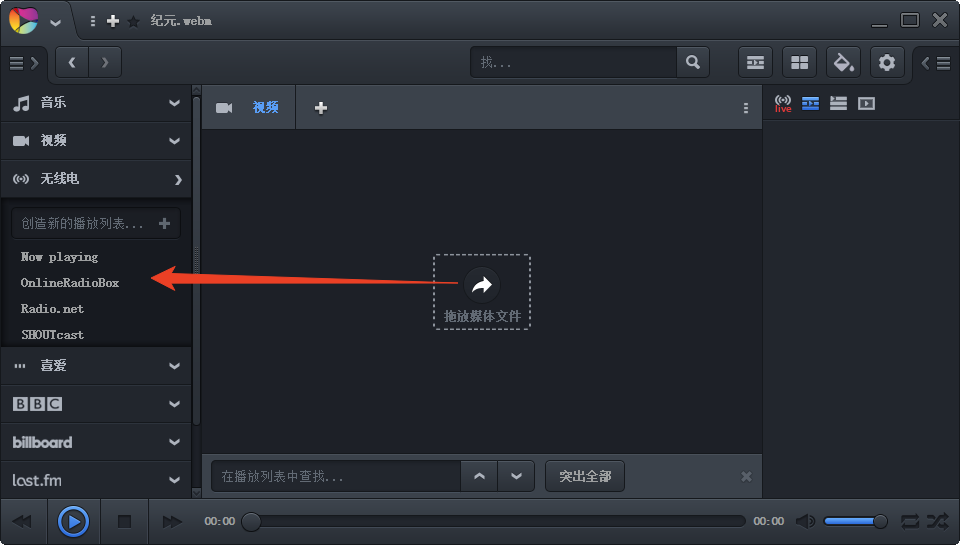Expand the 音乐 section
This screenshot has width=960, height=545.
pyautogui.click(x=174, y=103)
